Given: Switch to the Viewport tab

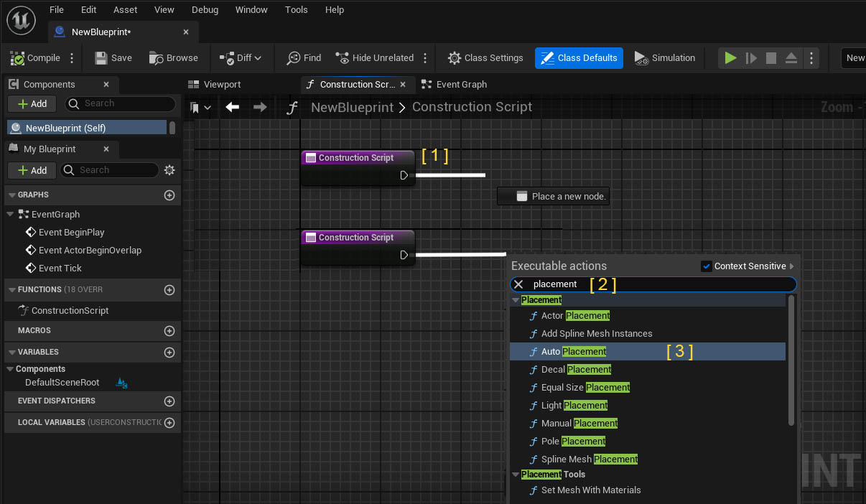Looking at the screenshot, I should point(215,84).
